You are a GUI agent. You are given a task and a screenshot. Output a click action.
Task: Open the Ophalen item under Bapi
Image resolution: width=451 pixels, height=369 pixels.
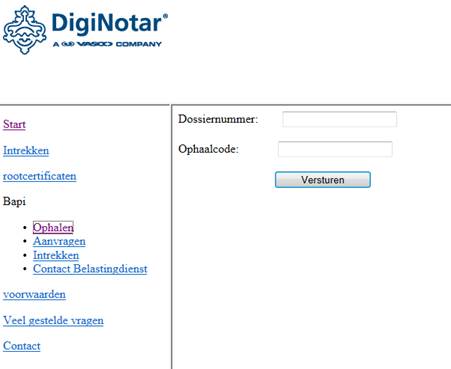pyautogui.click(x=53, y=228)
